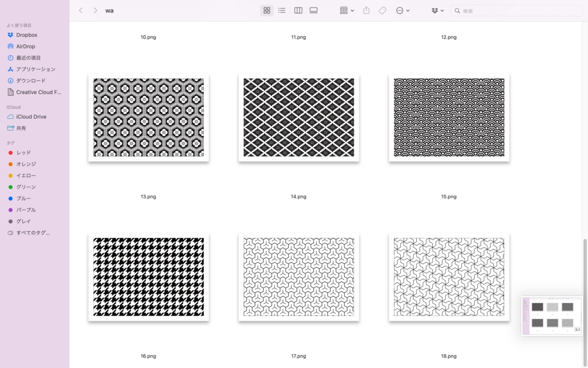Open the floating screenshot preview thumbnail

click(552, 316)
